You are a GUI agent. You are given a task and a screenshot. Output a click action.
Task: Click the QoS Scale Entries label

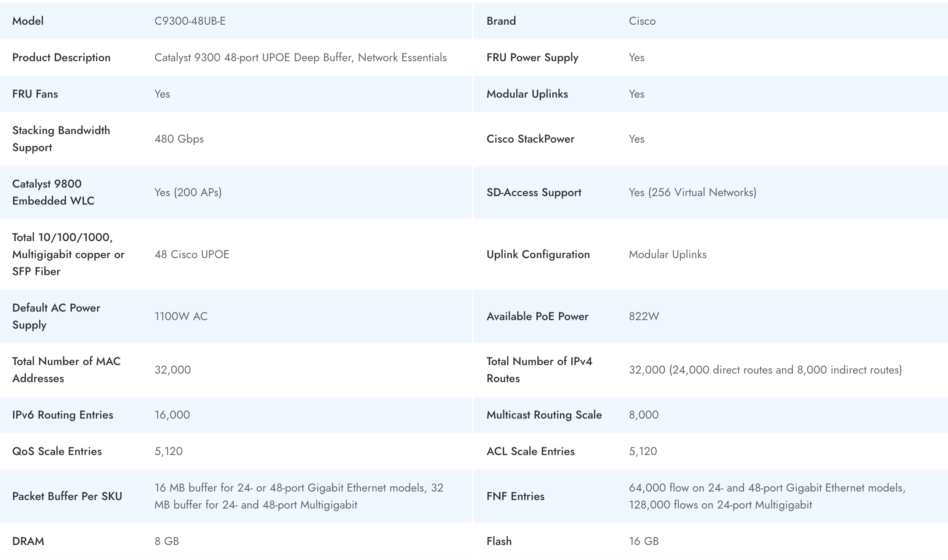[x=57, y=451]
